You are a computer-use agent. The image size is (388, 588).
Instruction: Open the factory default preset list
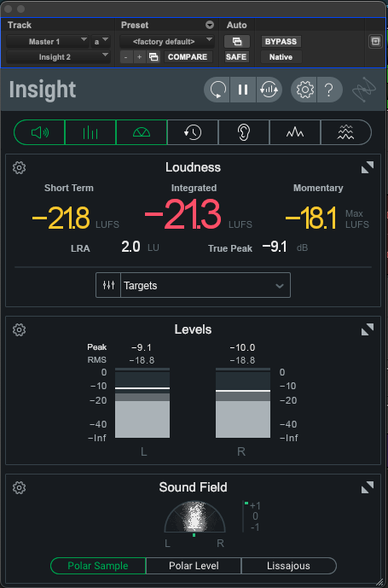click(x=167, y=41)
